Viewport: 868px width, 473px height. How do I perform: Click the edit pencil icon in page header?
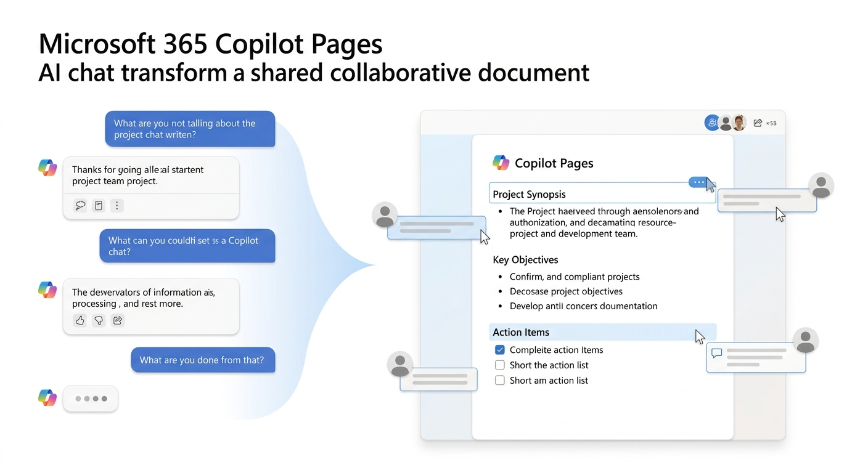point(758,123)
